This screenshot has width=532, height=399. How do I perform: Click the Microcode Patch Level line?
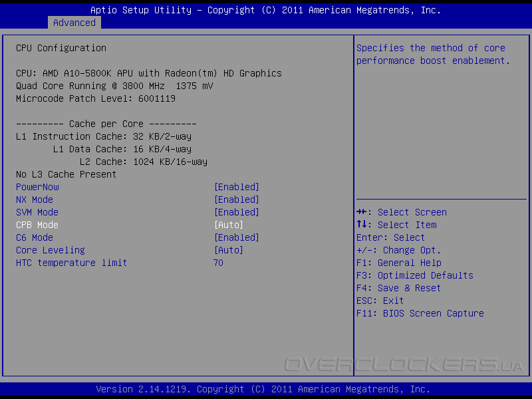[96, 98]
